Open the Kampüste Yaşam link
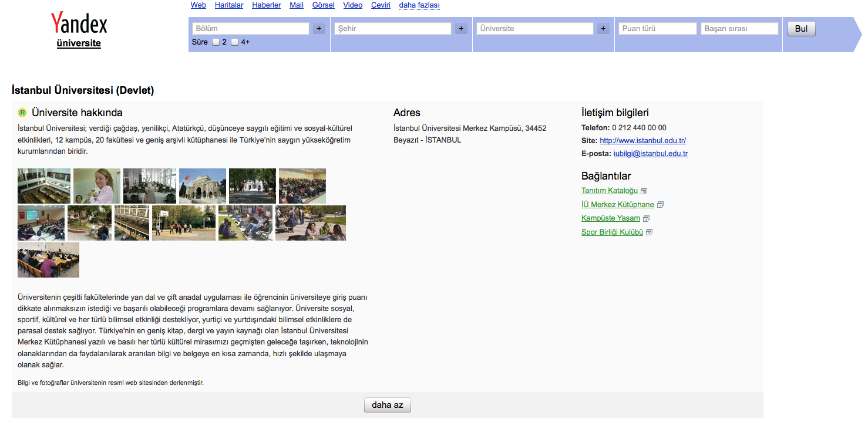Screen dimensions: 868x426 click(x=611, y=218)
